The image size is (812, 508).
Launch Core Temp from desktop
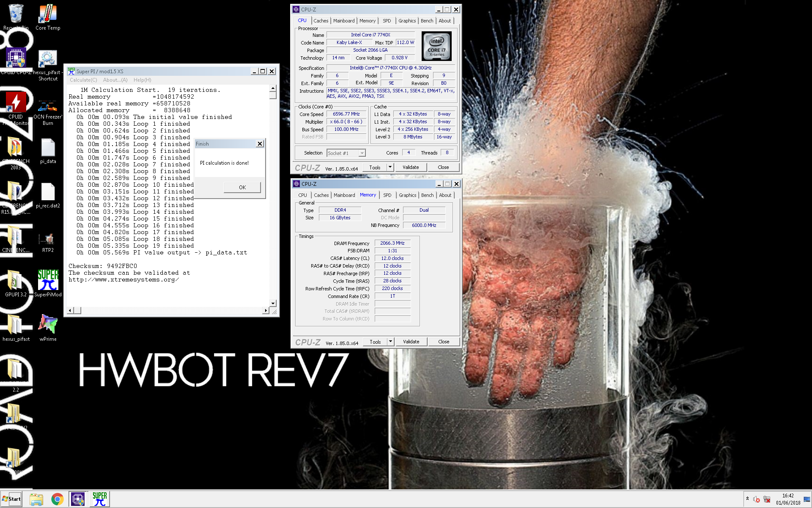click(48, 17)
